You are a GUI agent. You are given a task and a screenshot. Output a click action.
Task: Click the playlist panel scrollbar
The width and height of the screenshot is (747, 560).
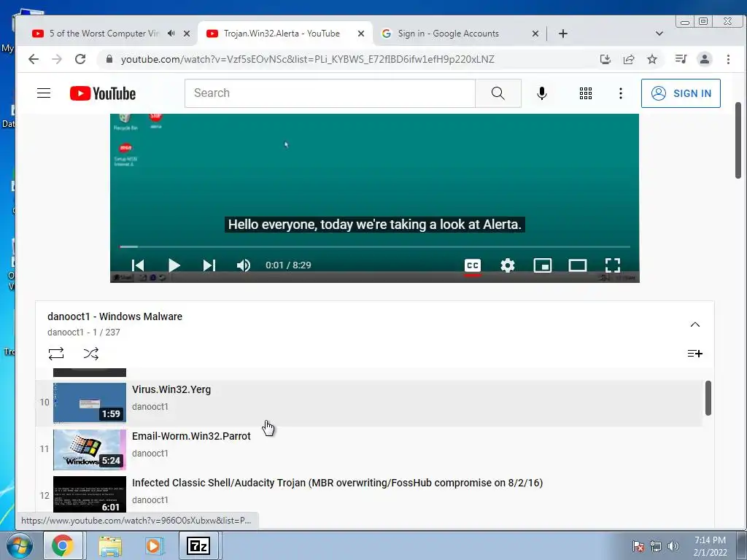[708, 398]
